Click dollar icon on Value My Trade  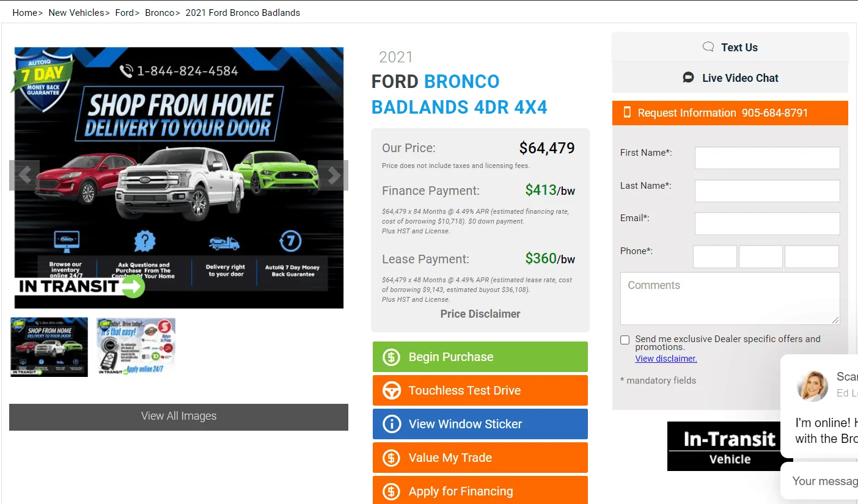pos(391,458)
